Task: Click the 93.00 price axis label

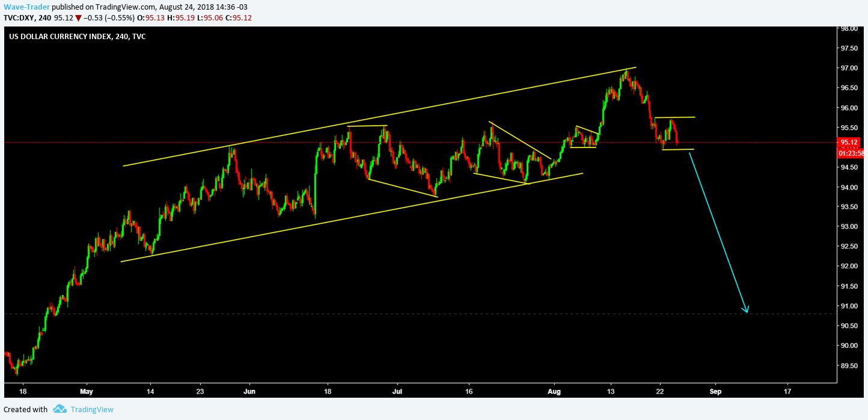Action: point(849,226)
